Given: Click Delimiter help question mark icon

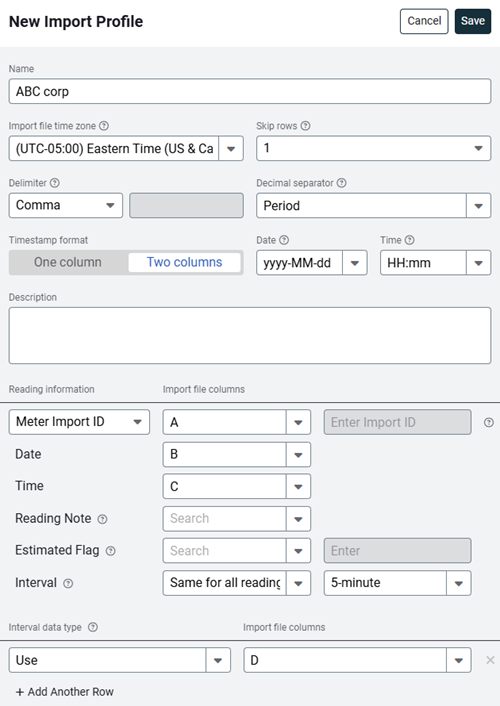Looking at the screenshot, I should (55, 183).
